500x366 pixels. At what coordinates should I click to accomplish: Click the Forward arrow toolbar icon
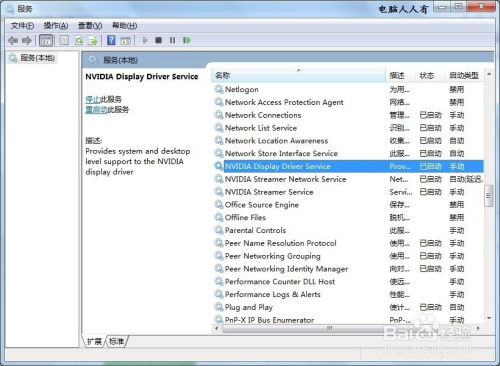click(x=27, y=40)
